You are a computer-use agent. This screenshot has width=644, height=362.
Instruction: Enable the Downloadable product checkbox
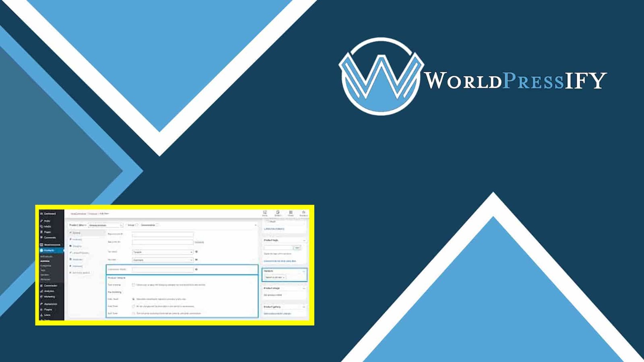pyautogui.click(x=157, y=225)
